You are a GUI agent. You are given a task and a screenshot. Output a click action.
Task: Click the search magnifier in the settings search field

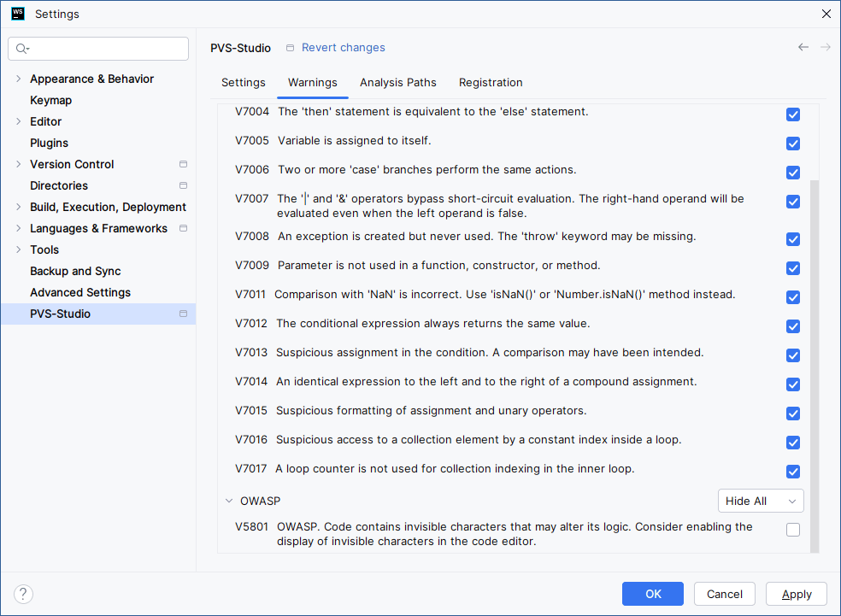coord(21,49)
